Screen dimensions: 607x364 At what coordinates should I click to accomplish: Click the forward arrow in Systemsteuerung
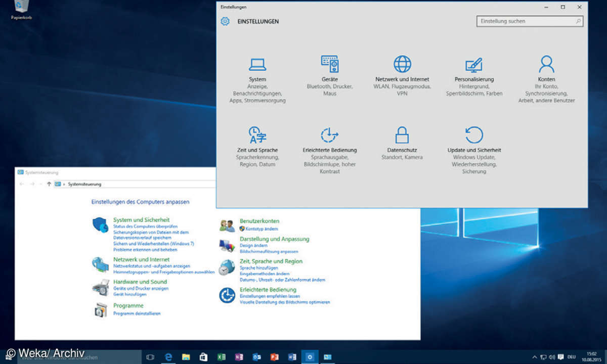pyautogui.click(x=32, y=184)
